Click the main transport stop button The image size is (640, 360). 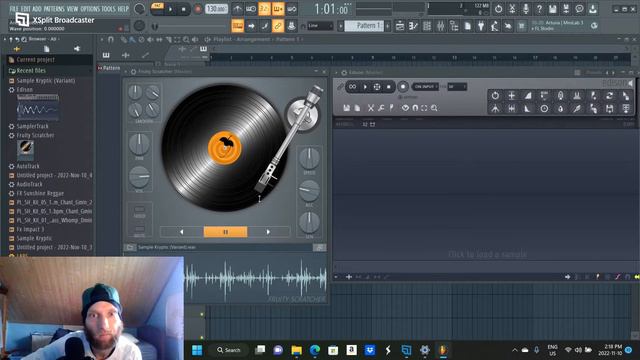(184, 9)
